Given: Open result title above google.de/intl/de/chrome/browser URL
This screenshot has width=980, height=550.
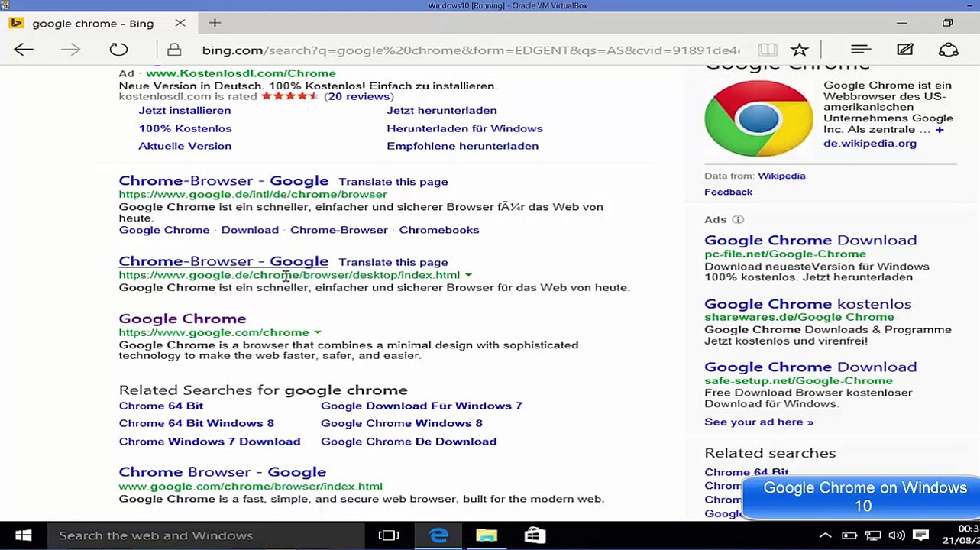Looking at the screenshot, I should point(224,181).
